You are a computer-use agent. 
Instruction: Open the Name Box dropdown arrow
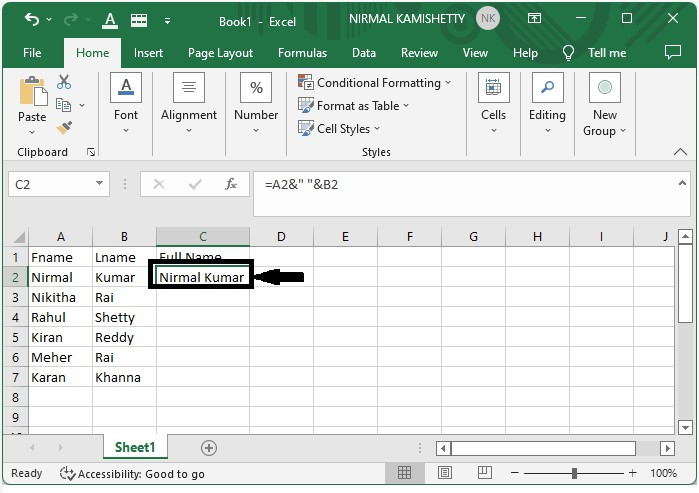point(99,184)
